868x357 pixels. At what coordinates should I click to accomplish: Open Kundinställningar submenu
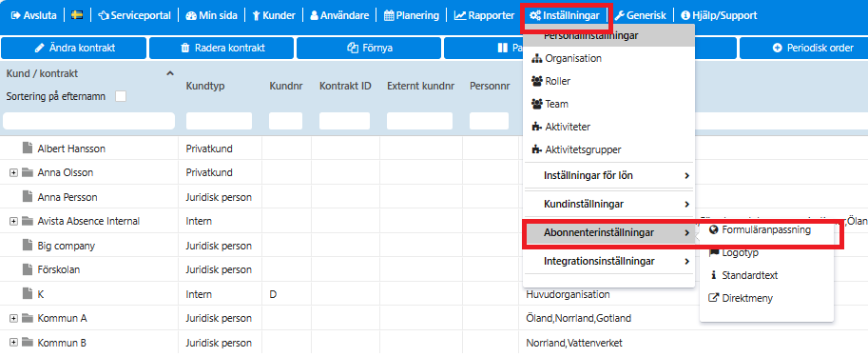point(608,205)
